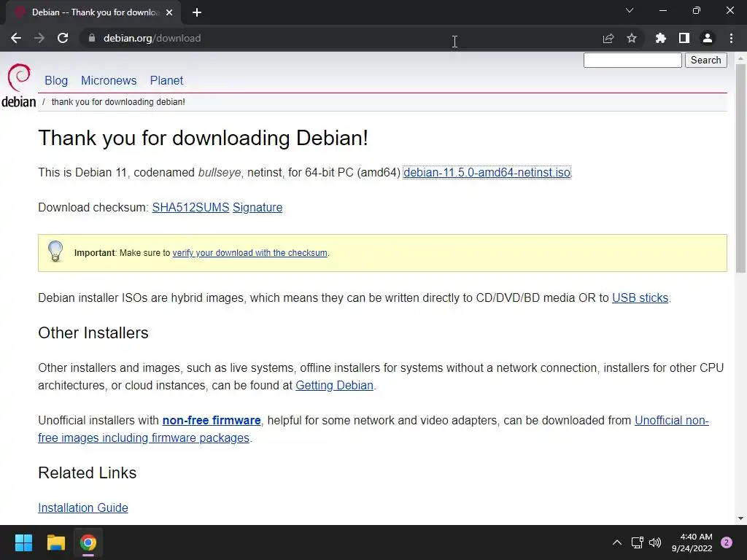The image size is (747, 560).
Task: Click the page scrollbar thumb
Action: click(x=740, y=168)
